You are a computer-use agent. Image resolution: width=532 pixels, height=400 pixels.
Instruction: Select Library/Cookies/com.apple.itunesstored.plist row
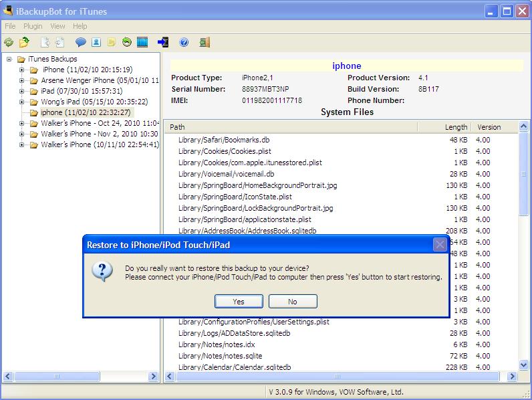(341, 163)
